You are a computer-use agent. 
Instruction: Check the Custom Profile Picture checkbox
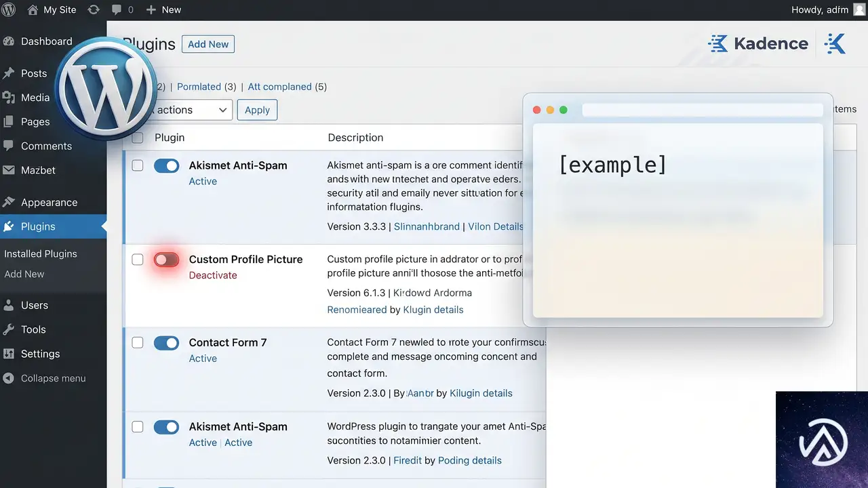(x=138, y=260)
